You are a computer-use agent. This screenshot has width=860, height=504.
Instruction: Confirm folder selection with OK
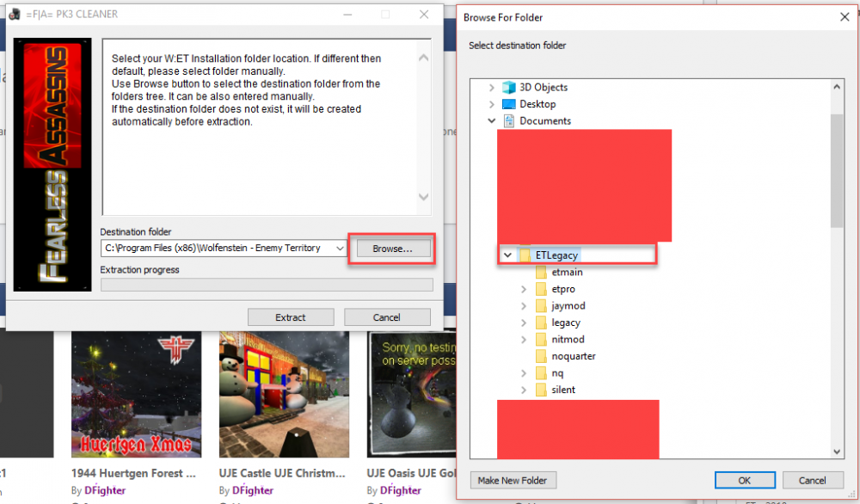(x=745, y=481)
